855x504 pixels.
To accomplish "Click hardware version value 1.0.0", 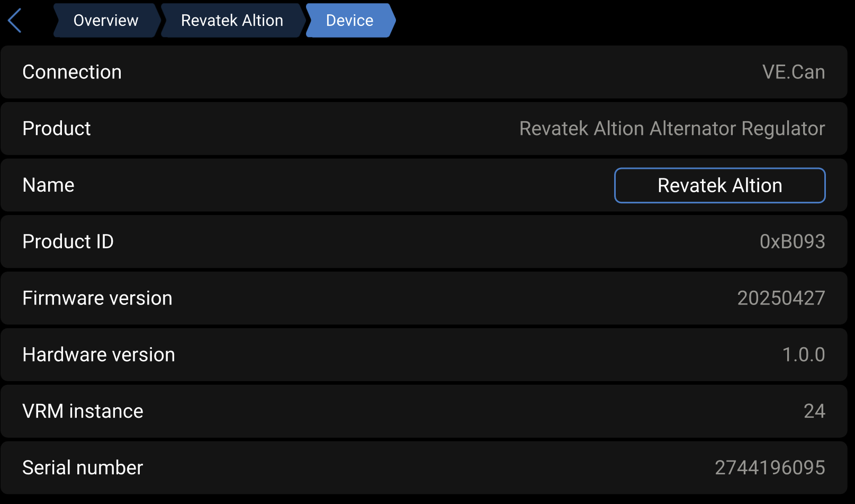I will (x=804, y=355).
